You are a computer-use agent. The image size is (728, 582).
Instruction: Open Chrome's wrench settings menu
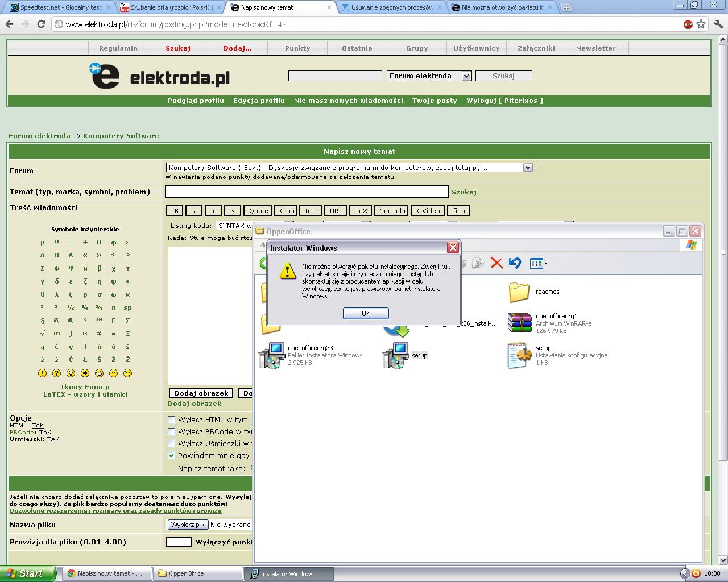click(718, 24)
